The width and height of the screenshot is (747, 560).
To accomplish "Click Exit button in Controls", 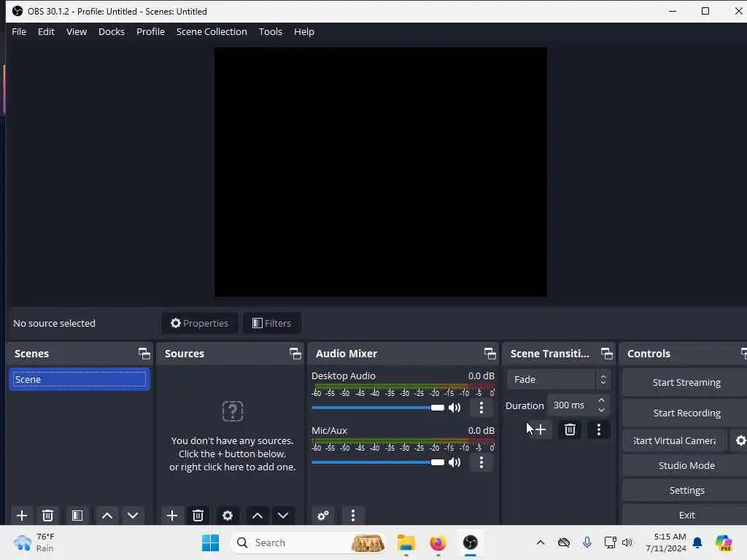I will (686, 515).
